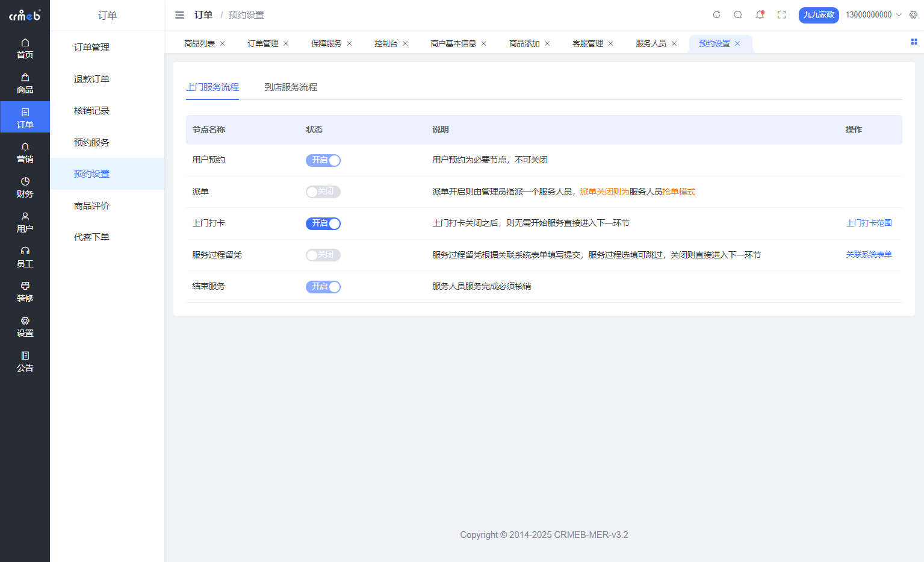
Task: Open 代客下单 in the submenu
Action: coord(107,237)
